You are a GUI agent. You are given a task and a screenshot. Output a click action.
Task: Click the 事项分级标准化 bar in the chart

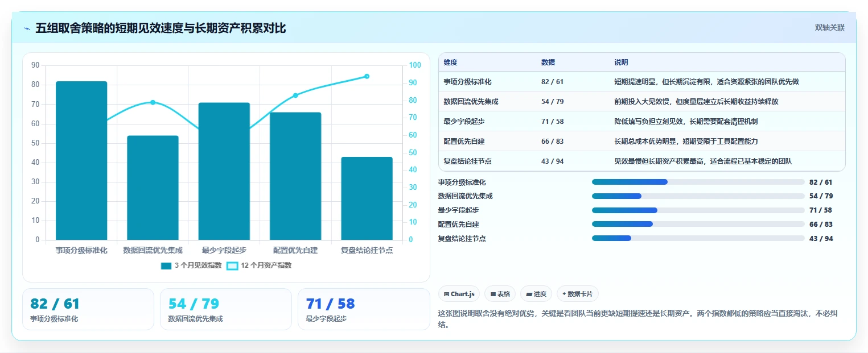[x=81, y=160]
